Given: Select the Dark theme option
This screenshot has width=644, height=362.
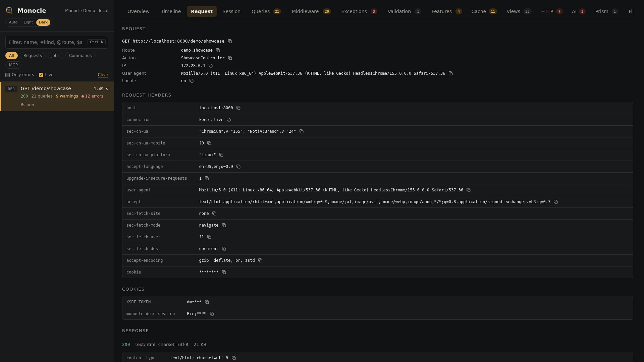Looking at the screenshot, I should (x=43, y=22).
